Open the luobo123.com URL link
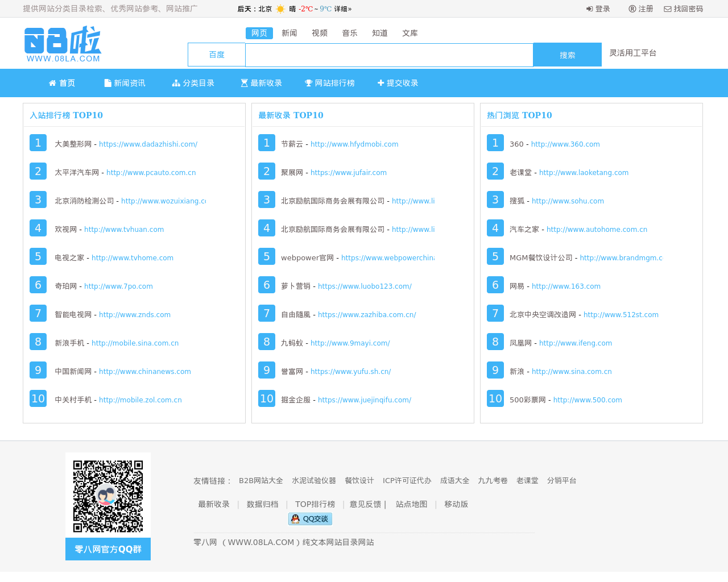The image size is (728, 582). pyautogui.click(x=365, y=286)
